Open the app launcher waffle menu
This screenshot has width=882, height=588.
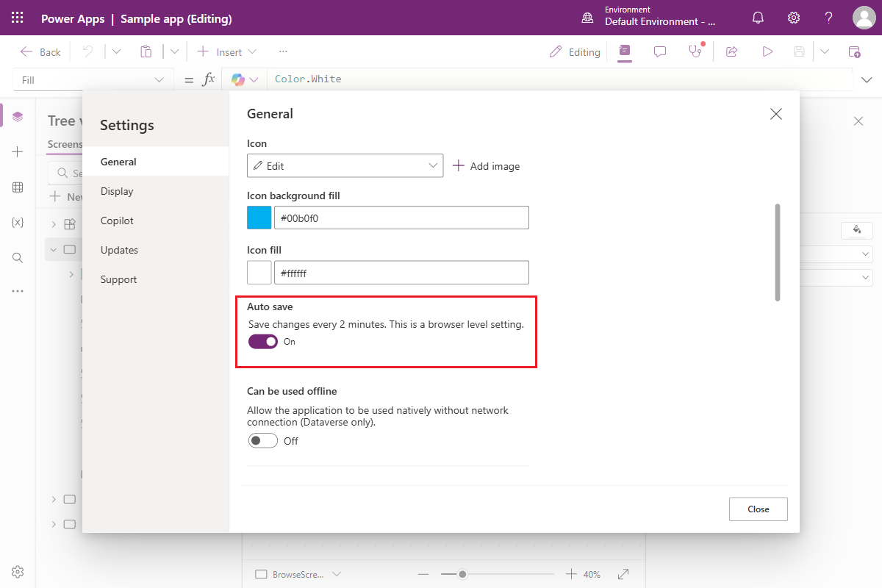pos(18,18)
